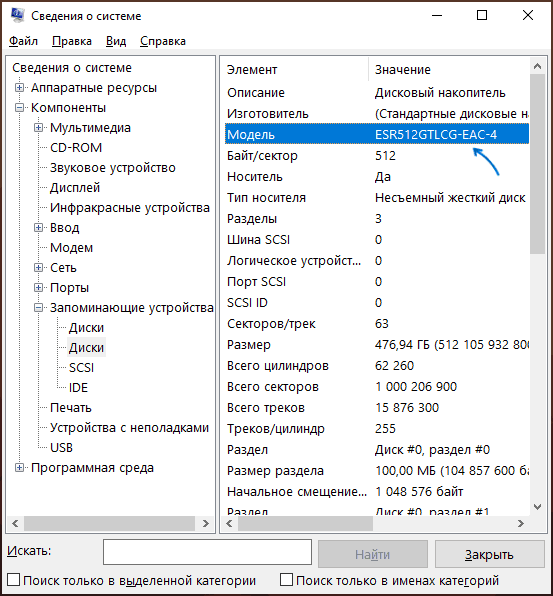Select the IDE tree item

(78, 388)
